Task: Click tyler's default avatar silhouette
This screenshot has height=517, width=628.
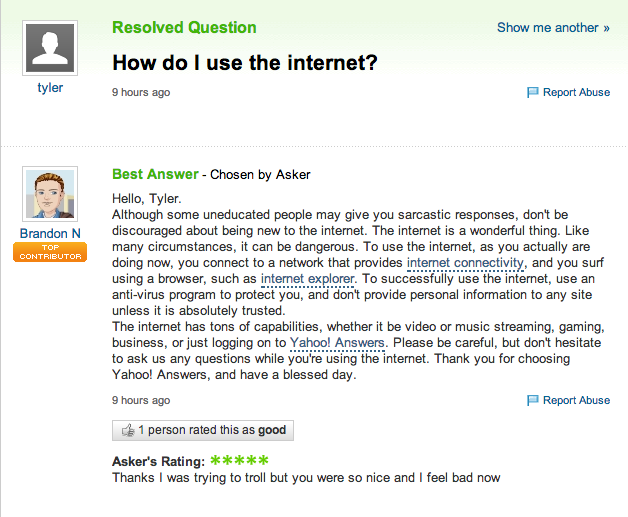Action: pyautogui.click(x=50, y=48)
